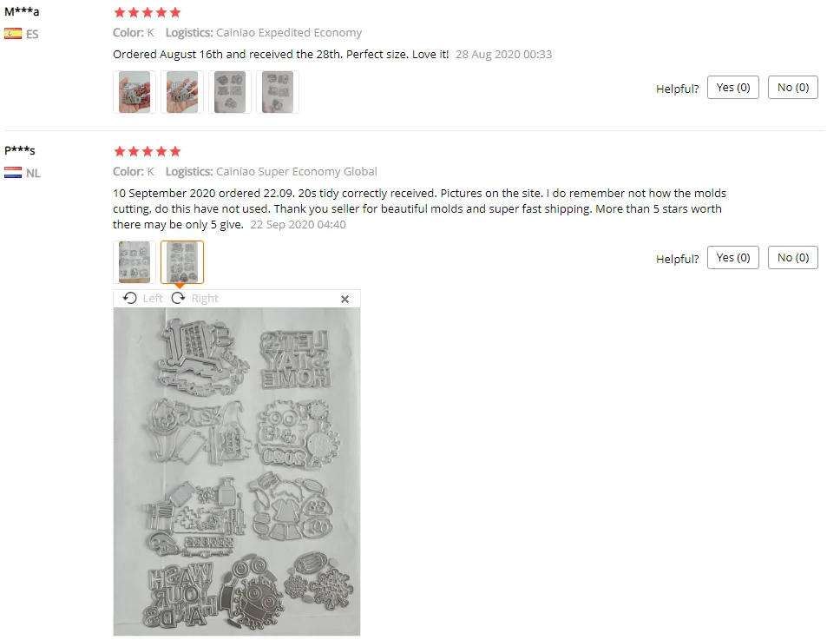Open third thumbnail in M***a's review
840x640 pixels.
[230, 92]
